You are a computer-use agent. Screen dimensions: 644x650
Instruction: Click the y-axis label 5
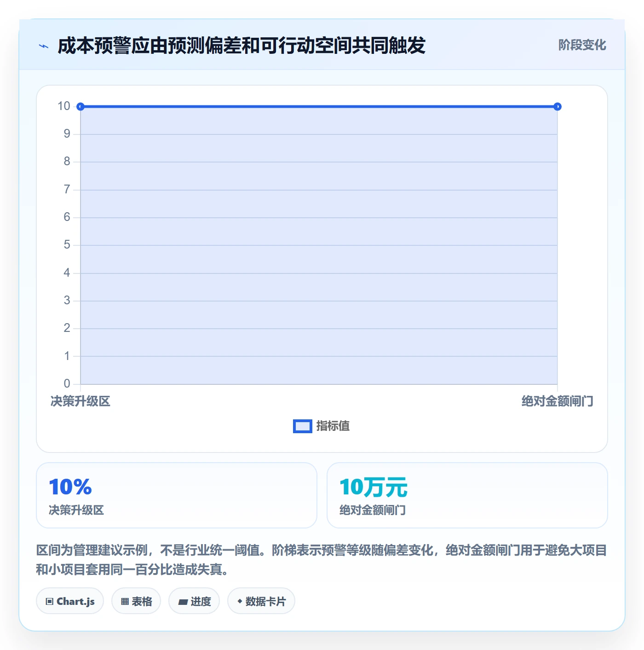[x=67, y=245]
